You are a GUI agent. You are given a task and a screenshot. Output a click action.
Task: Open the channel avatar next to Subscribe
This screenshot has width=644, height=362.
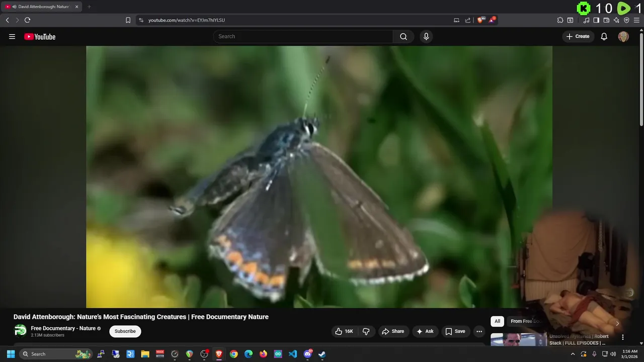click(x=20, y=330)
